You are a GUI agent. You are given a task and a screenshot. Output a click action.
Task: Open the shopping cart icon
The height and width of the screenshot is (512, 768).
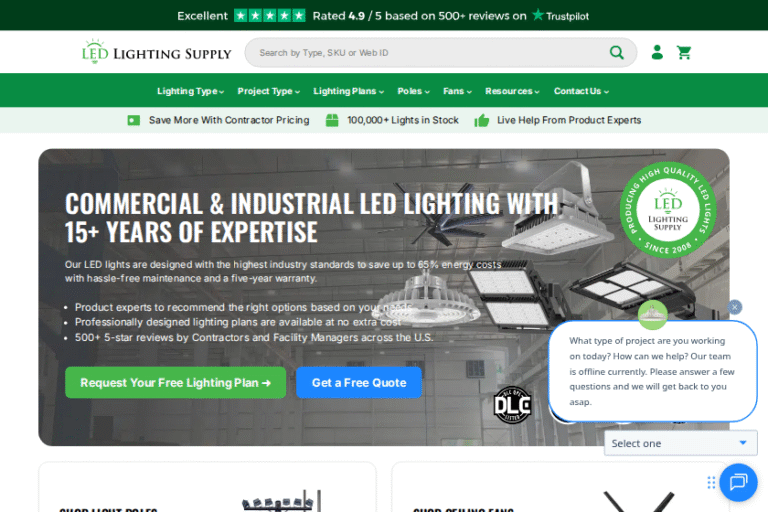(684, 52)
